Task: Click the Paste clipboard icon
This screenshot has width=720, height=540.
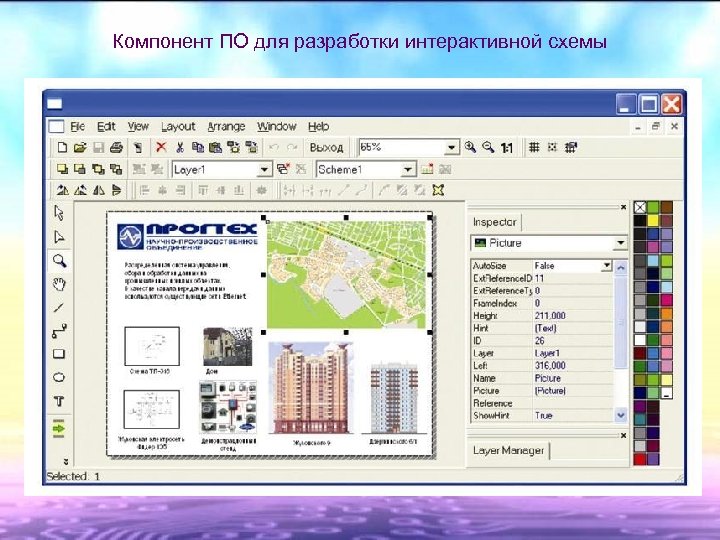Action: (x=215, y=147)
